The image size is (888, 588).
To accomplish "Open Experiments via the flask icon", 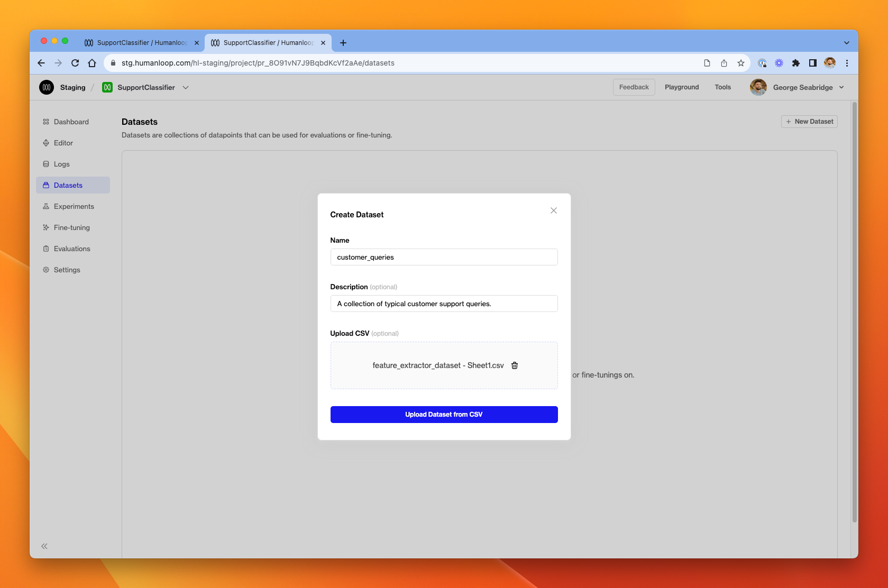I will click(46, 206).
